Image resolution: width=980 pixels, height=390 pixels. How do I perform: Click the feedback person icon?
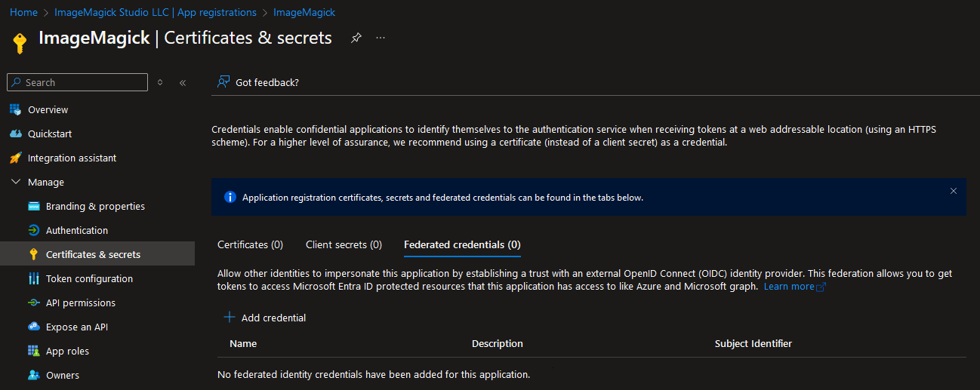pyautogui.click(x=223, y=81)
